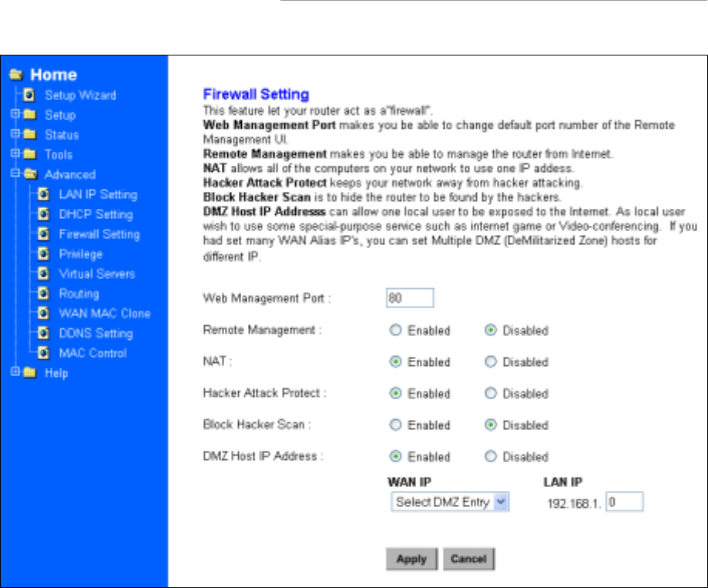
Task: Select Enabled for DMZ Host IP Address
Action: click(x=395, y=456)
